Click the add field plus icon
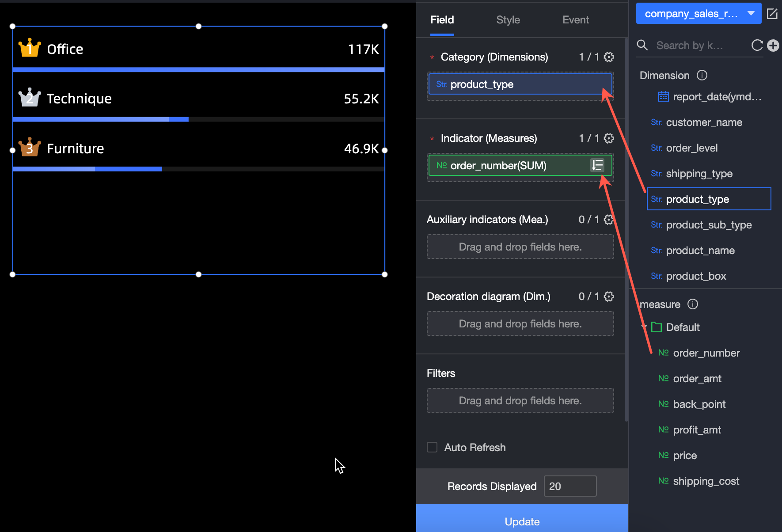 pos(773,45)
